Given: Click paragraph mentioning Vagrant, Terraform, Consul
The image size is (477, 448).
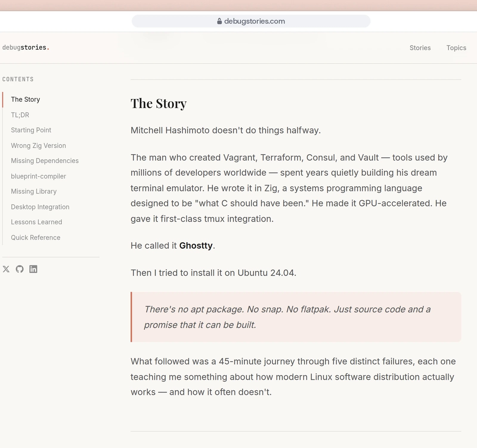Looking at the screenshot, I should pos(289,188).
